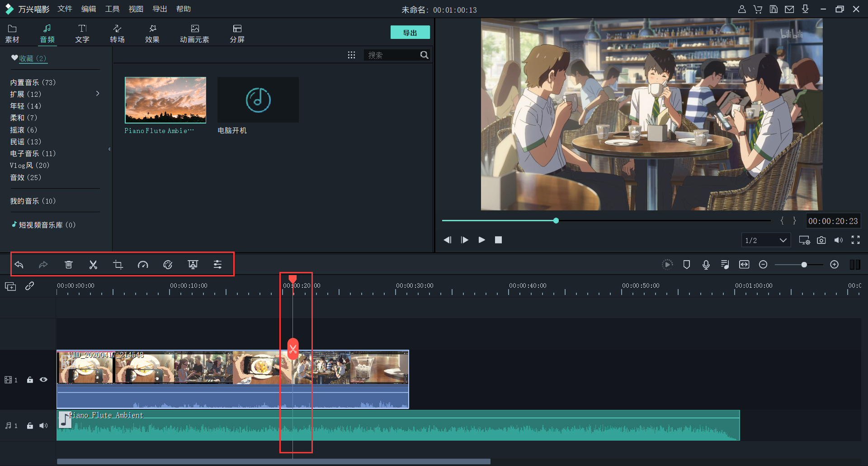Image resolution: width=868 pixels, height=466 pixels.
Task: Hide video track 1 with eye icon
Action: 43,380
